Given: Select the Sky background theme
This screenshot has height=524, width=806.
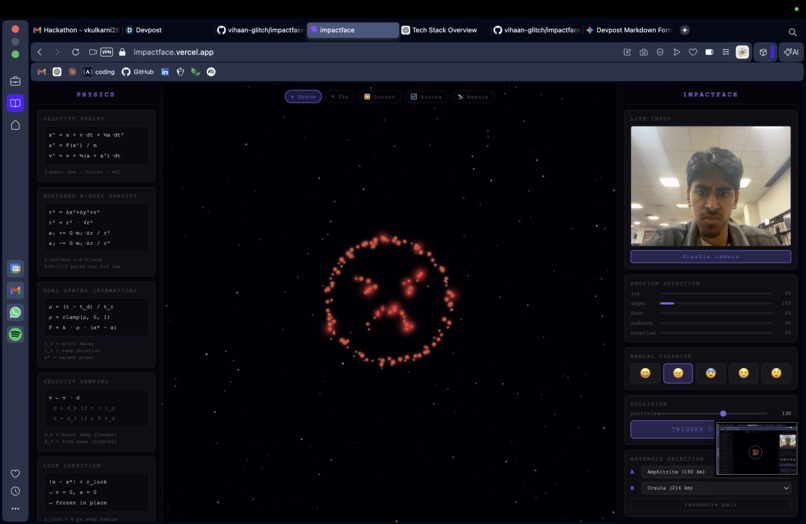Looking at the screenshot, I should pyautogui.click(x=340, y=97).
